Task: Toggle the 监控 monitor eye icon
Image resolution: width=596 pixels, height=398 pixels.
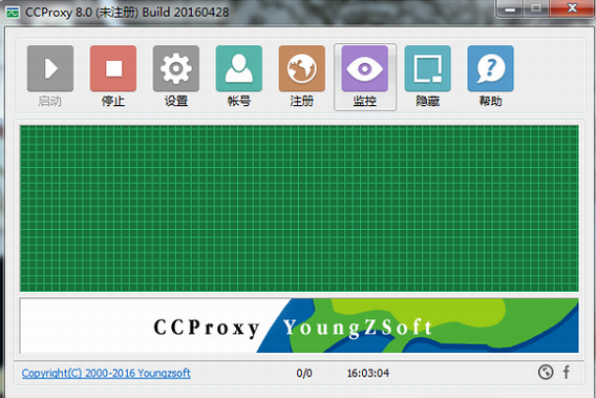Action: (365, 76)
